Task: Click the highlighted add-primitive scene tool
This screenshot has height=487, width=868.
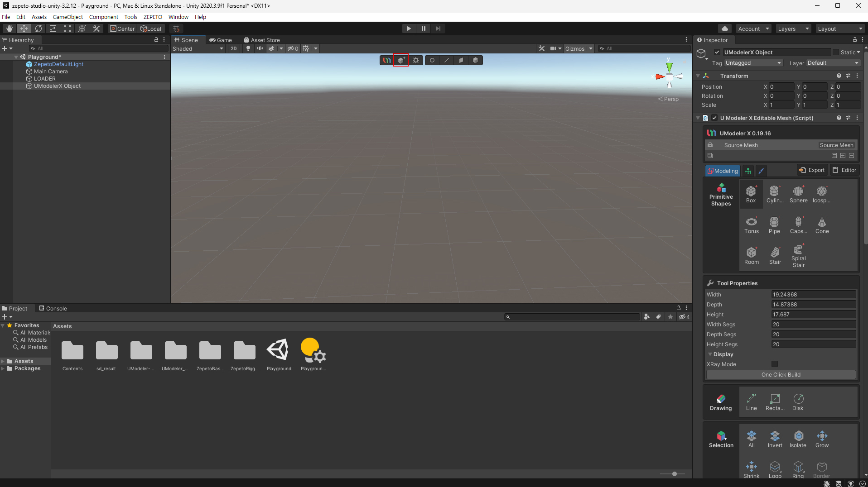Action: 401,60
